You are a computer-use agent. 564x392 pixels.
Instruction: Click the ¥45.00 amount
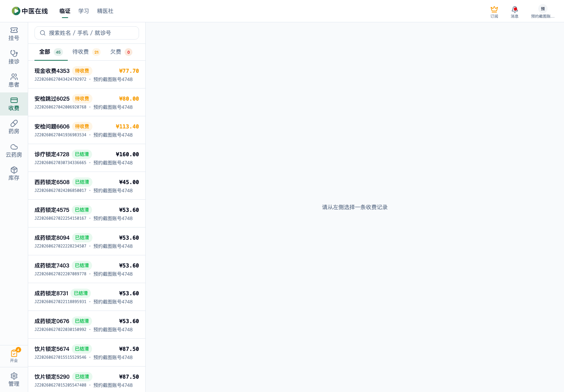click(x=129, y=182)
